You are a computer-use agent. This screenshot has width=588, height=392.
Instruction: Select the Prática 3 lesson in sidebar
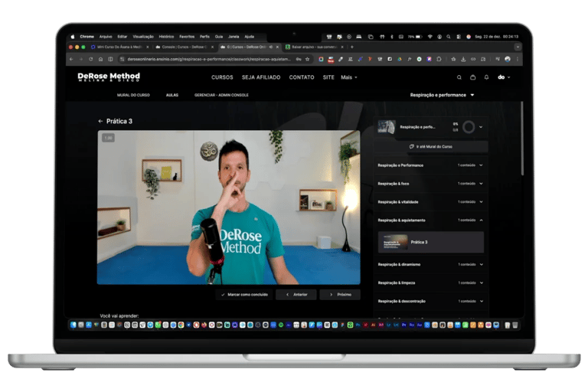point(430,242)
